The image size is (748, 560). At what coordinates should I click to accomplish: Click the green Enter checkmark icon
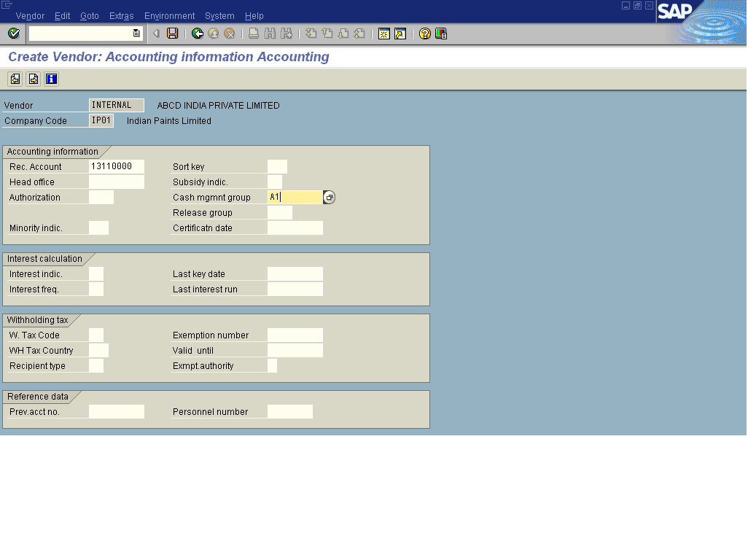point(13,34)
